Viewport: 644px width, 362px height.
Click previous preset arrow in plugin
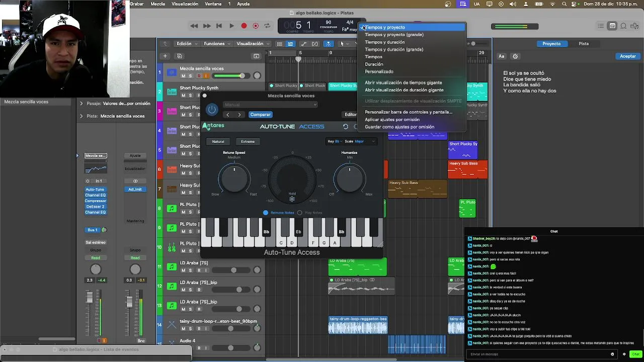[228, 115]
